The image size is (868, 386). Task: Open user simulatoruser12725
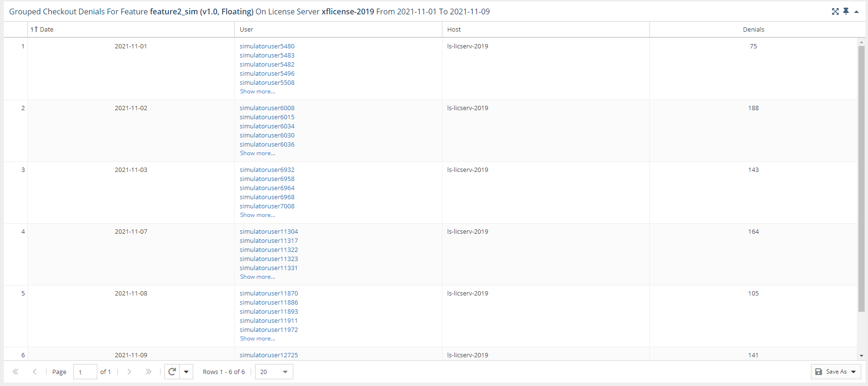[269, 355]
